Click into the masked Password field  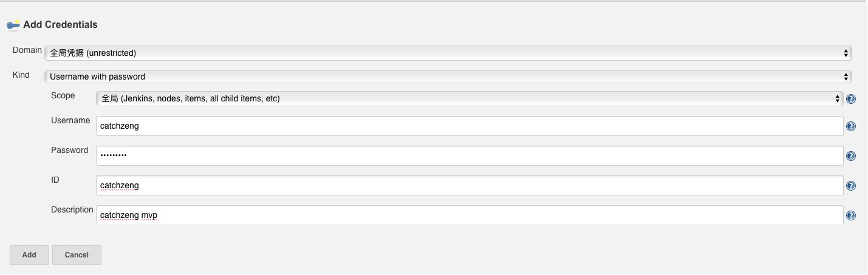pyautogui.click(x=470, y=156)
